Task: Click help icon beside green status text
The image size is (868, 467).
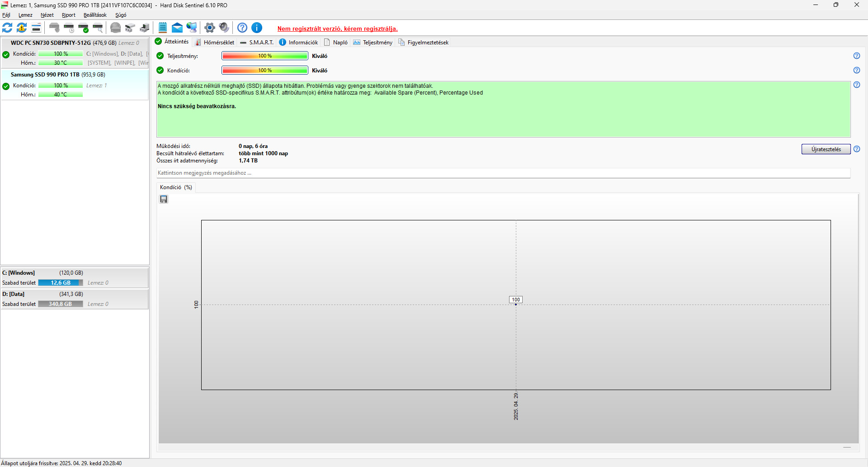Action: click(x=857, y=85)
